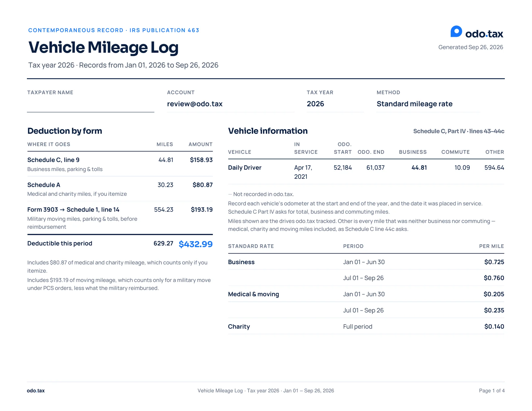532x411 pixels.
Task: Click the "$0.725" per-mile rate
Action: pos(494,262)
